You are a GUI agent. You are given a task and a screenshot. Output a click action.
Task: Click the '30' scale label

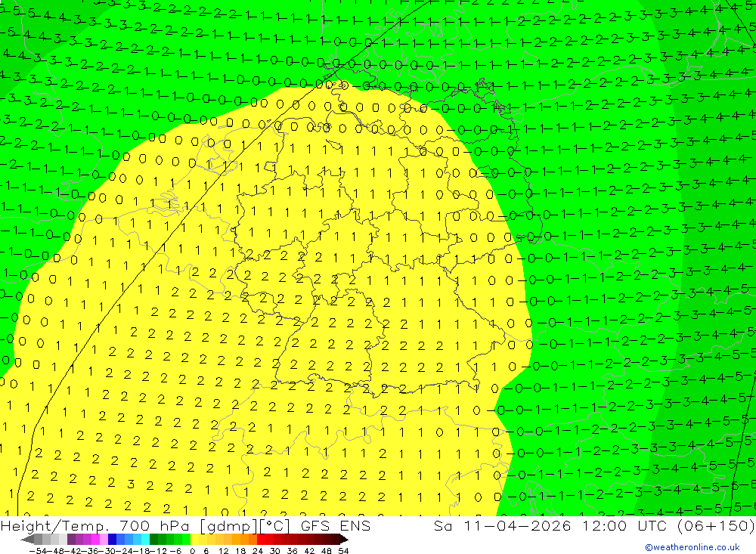tap(275, 551)
